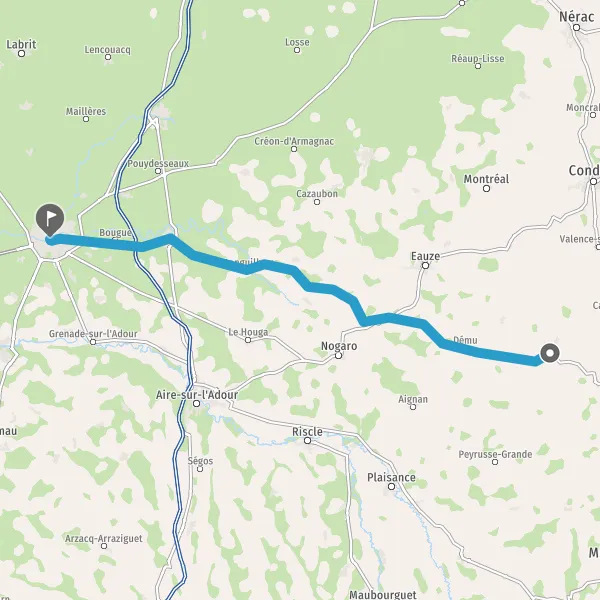This screenshot has width=600, height=600.
Task: Select the Maubourguet town label
Action: pyautogui.click(x=383, y=595)
